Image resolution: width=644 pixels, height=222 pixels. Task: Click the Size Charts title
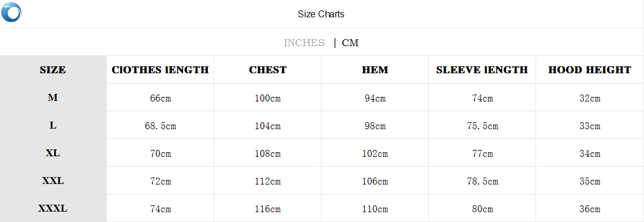321,14
